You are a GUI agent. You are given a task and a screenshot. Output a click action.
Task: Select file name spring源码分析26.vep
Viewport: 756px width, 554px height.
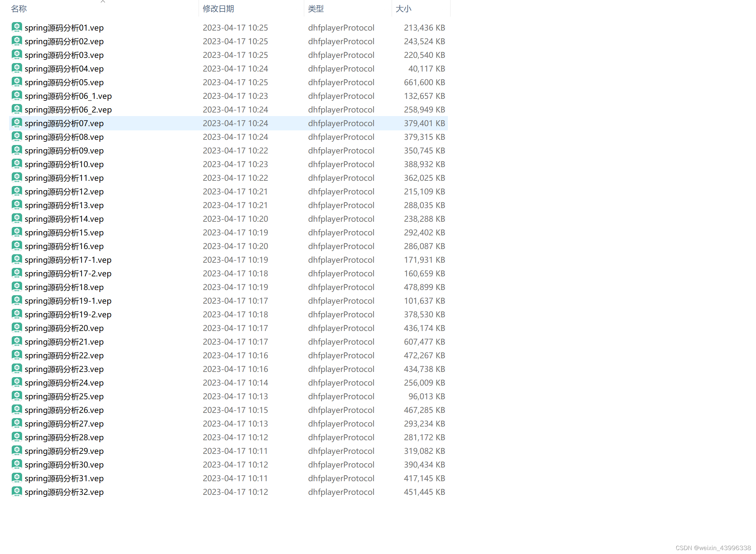pos(64,411)
